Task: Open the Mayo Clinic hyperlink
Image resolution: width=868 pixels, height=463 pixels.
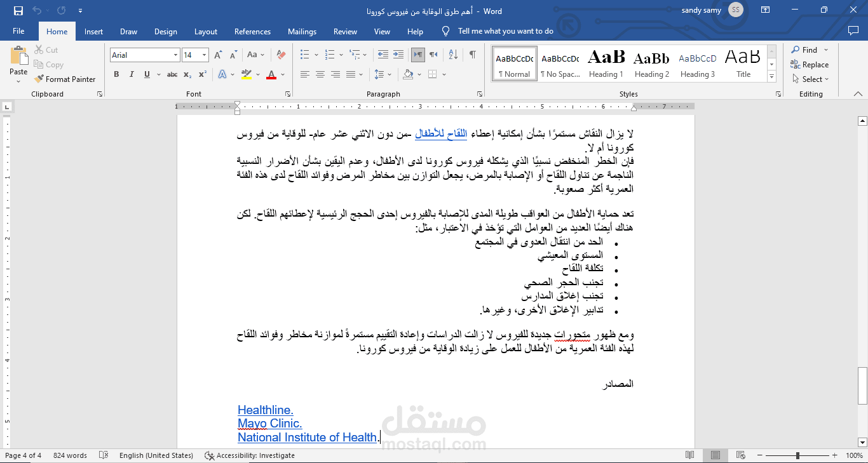Action: point(270,424)
